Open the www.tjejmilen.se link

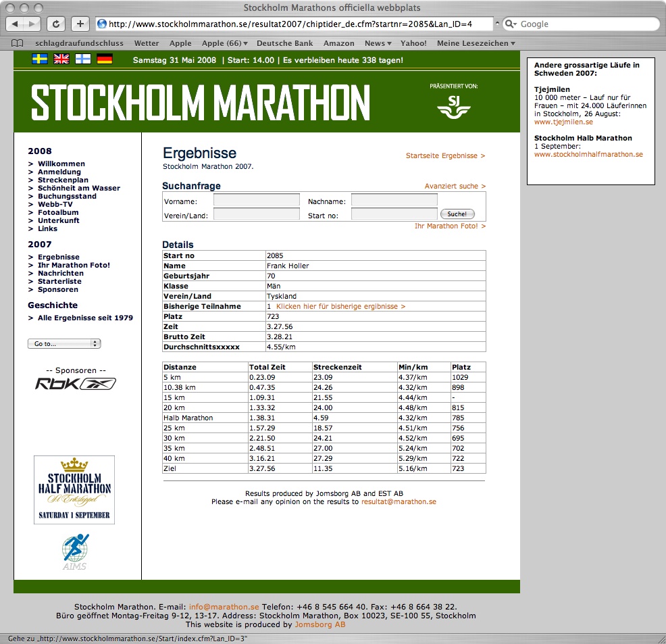pos(563,122)
